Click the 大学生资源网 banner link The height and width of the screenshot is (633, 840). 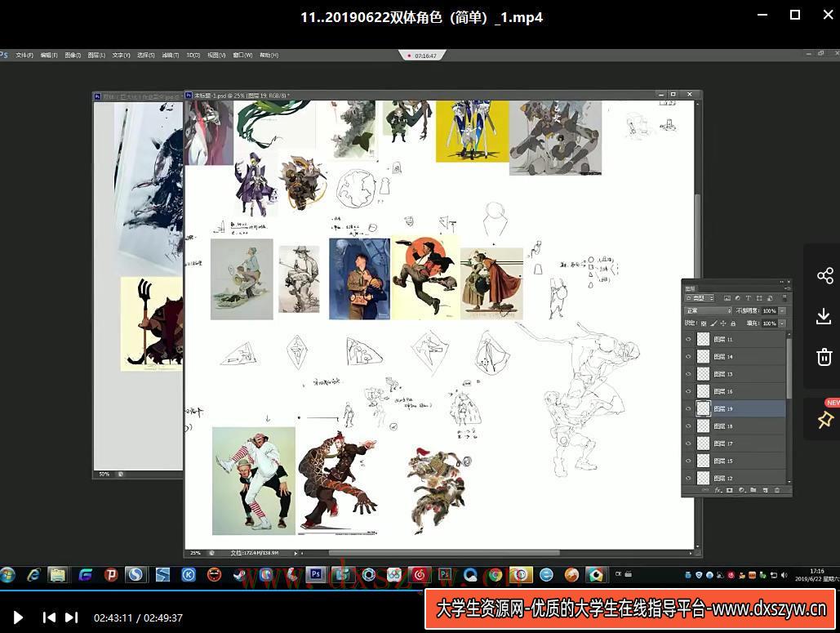click(x=630, y=609)
